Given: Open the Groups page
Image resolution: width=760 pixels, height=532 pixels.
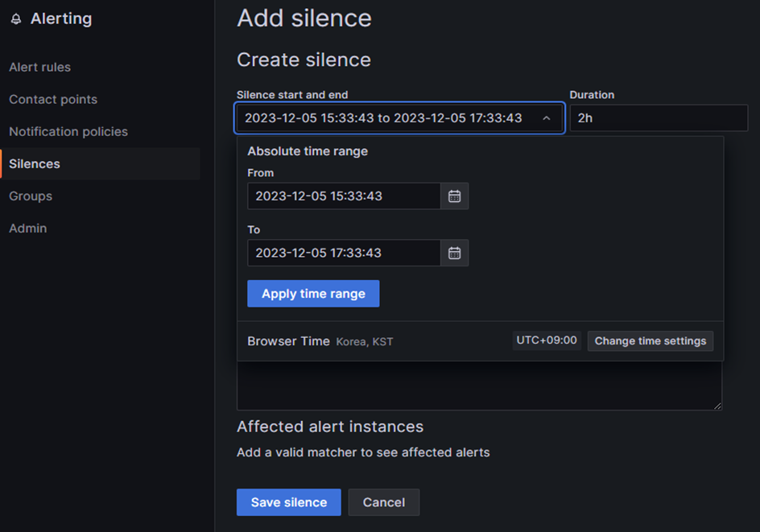Looking at the screenshot, I should (31, 196).
